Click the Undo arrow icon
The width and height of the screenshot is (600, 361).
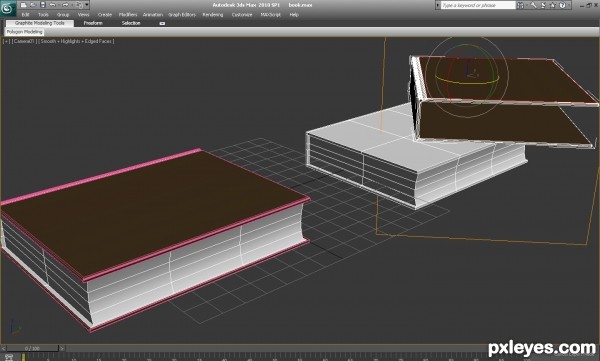pyautogui.click(x=53, y=5)
